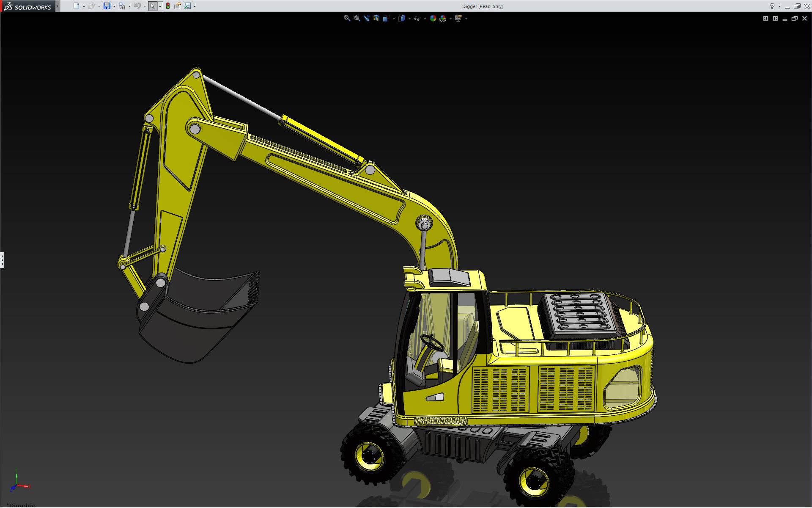Click the Print icon
The width and height of the screenshot is (812, 508).
point(122,6)
